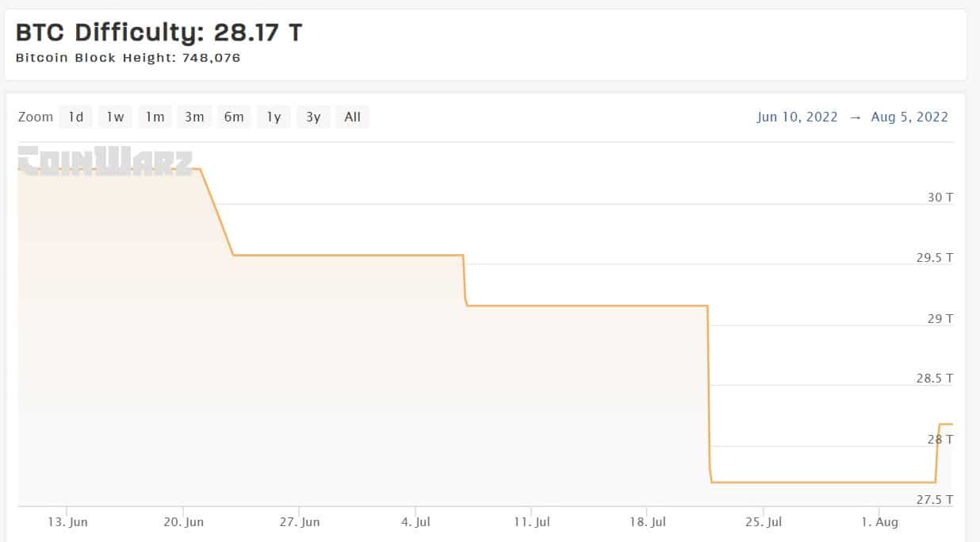The width and height of the screenshot is (980, 542).
Task: Select the 1m zoom button
Action: [155, 117]
